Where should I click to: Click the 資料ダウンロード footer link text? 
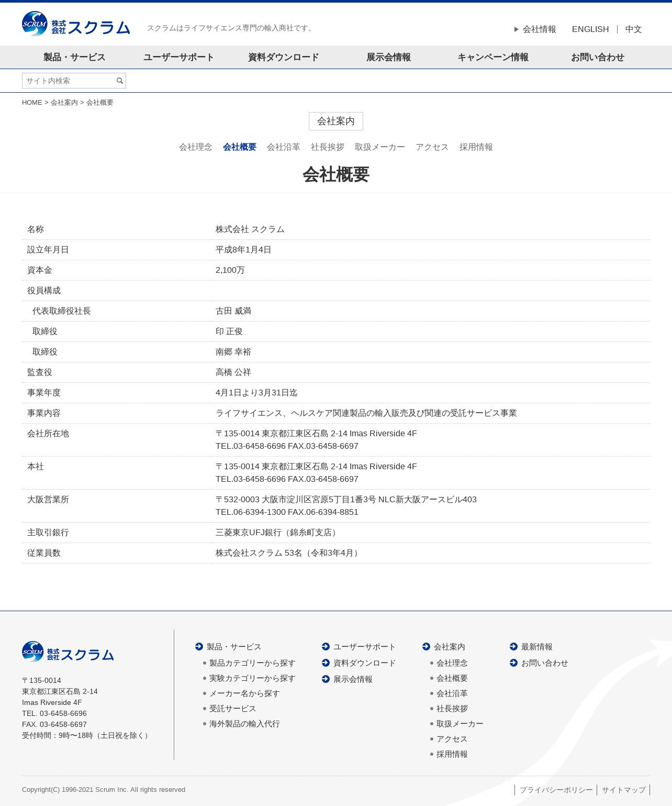pos(365,663)
